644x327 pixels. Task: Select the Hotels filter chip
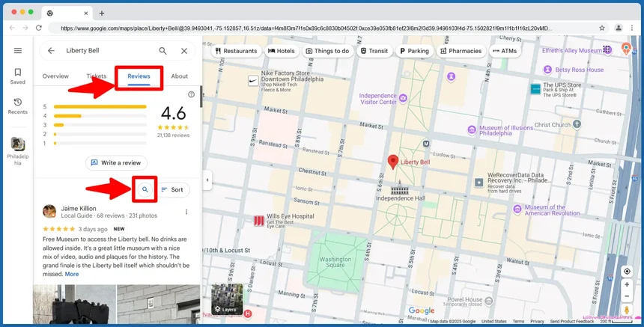click(282, 51)
